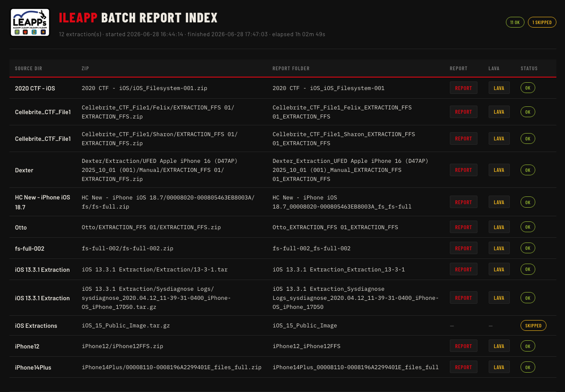Open LAVA for fs-full-002
The height and width of the screenshot is (392, 565).
tap(499, 248)
